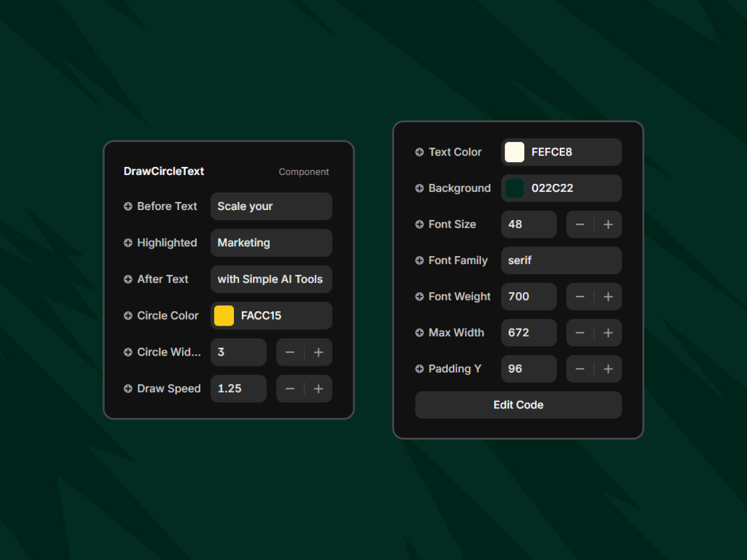Screen dimensions: 747x560
Task: Click the plus icon next to Highlighted
Action: (128, 243)
